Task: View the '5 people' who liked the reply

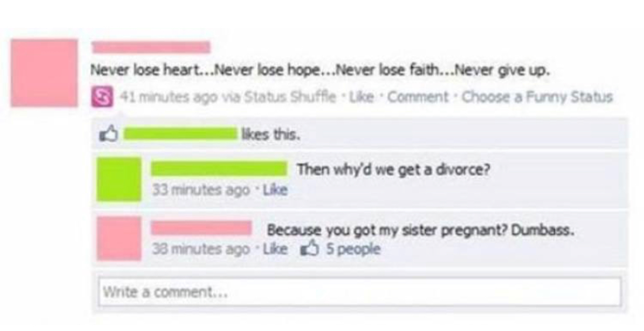Action: 353,250
